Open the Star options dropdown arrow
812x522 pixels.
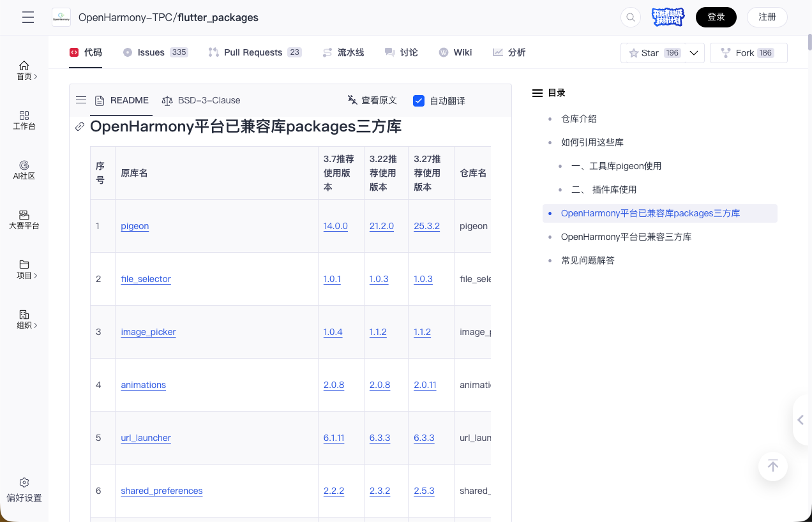[x=694, y=53]
